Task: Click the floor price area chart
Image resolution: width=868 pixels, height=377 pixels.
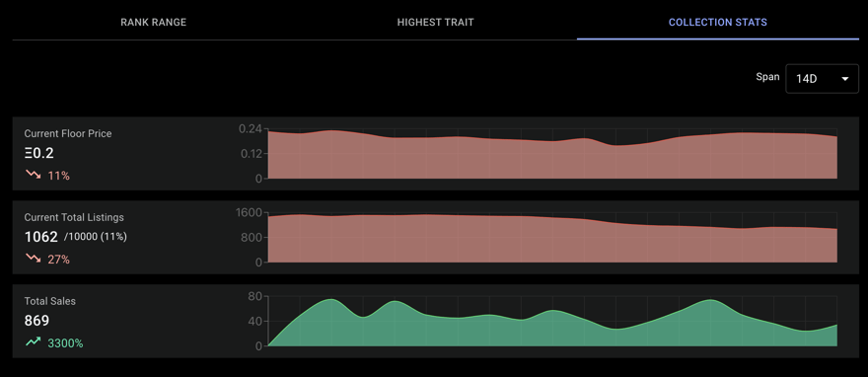Action: point(552,154)
